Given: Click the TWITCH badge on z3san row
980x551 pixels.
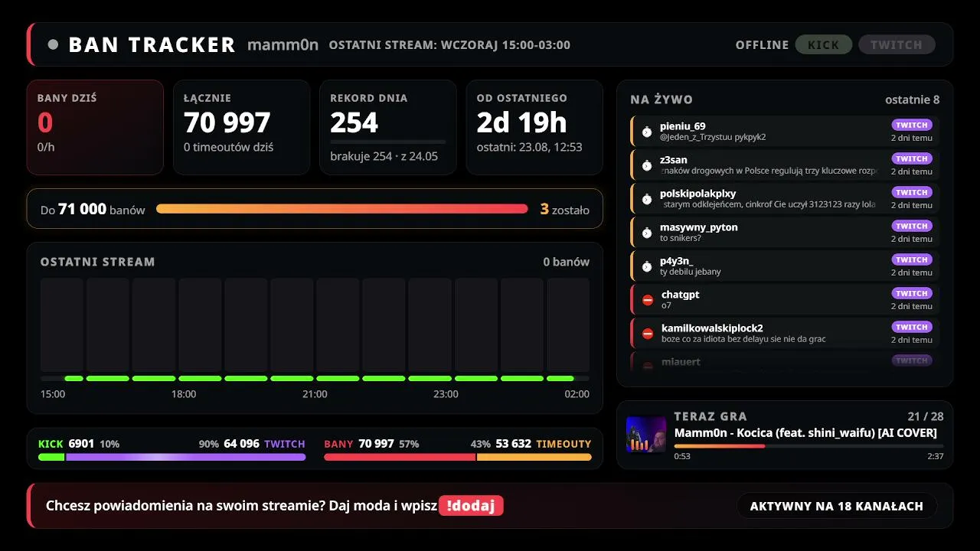Looking at the screenshot, I should 912,158.
